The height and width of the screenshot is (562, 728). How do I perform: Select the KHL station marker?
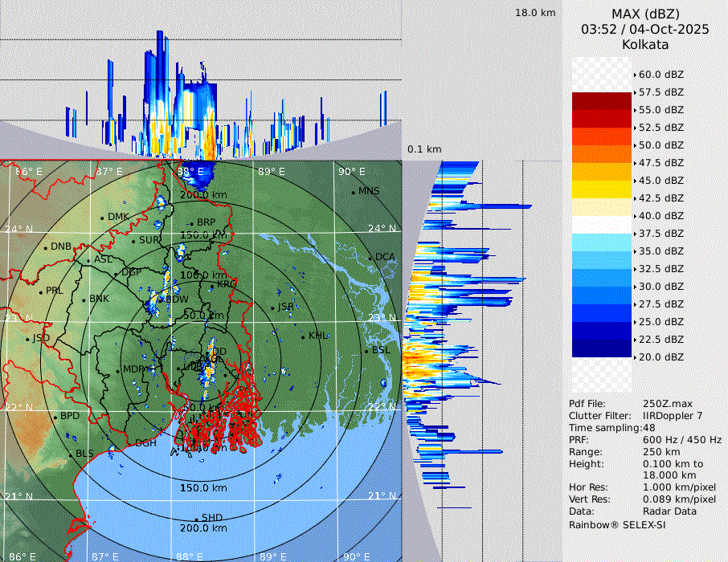point(304,336)
